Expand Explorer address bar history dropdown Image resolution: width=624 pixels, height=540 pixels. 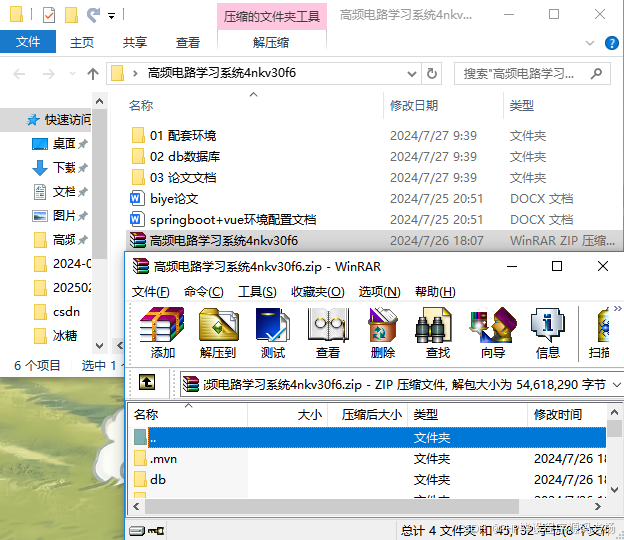point(412,74)
